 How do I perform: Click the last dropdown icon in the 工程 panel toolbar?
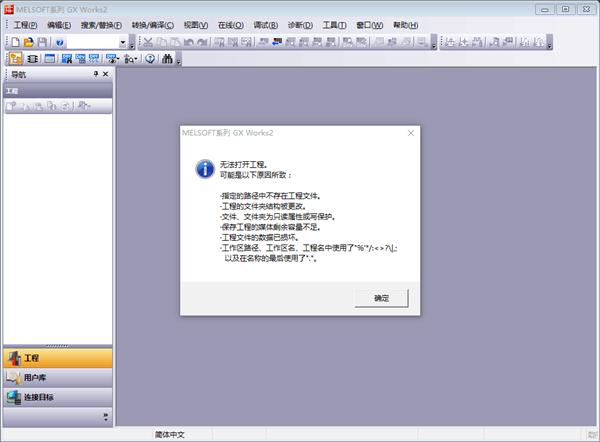pyautogui.click(x=84, y=106)
